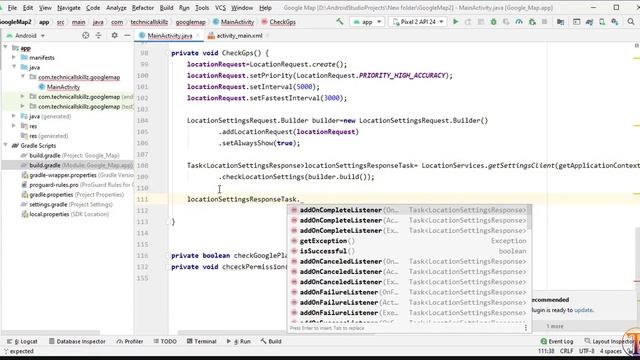Switch to the activity_main.xml tab
Screen dimensions: 640x360
[239, 36]
